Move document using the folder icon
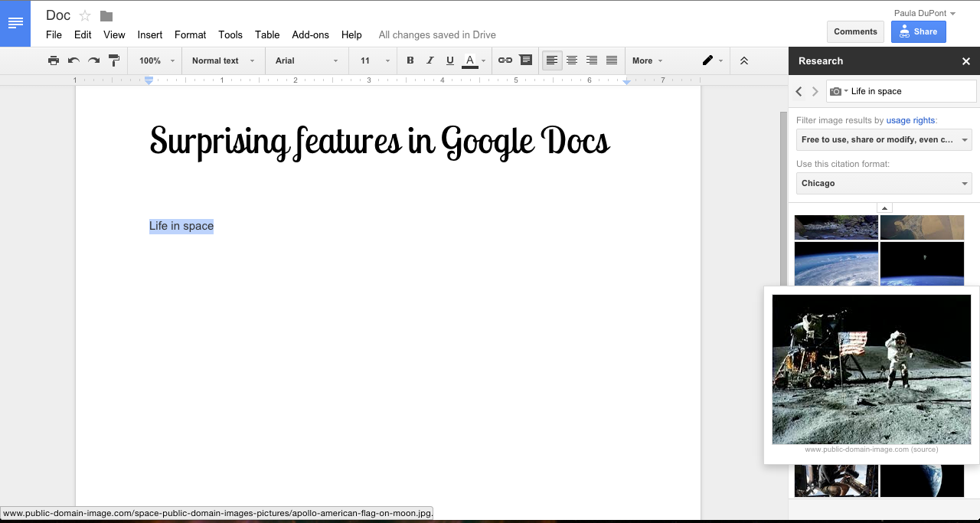980x523 pixels. point(106,16)
